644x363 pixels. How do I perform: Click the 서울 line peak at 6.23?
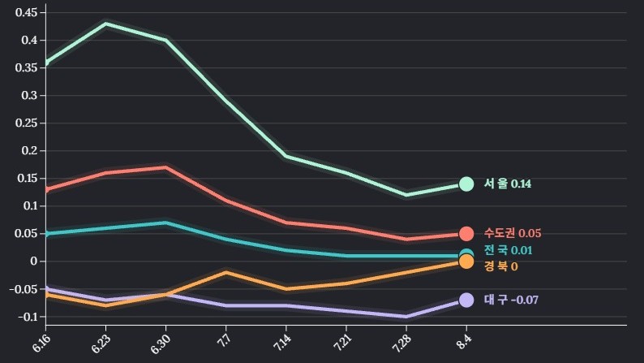point(106,24)
